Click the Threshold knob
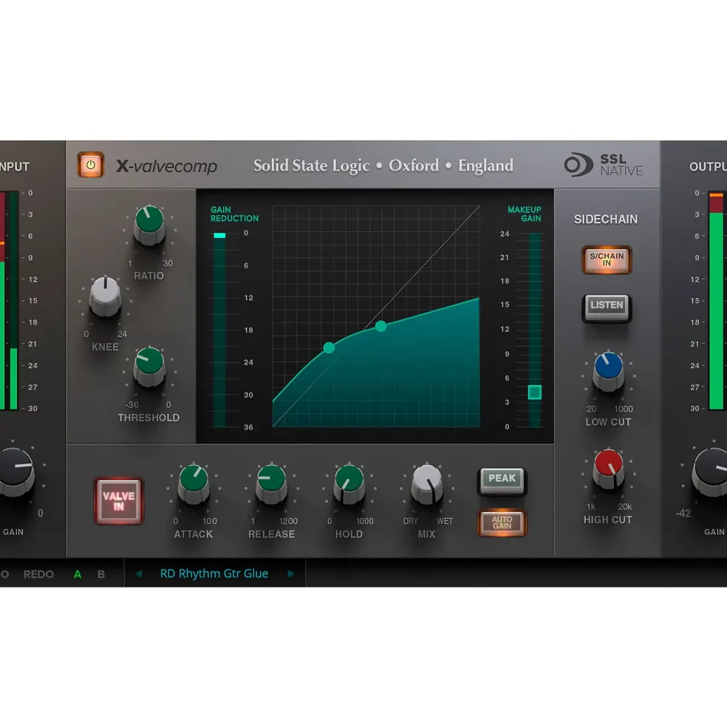Viewport: 727px width, 728px height. (149, 366)
